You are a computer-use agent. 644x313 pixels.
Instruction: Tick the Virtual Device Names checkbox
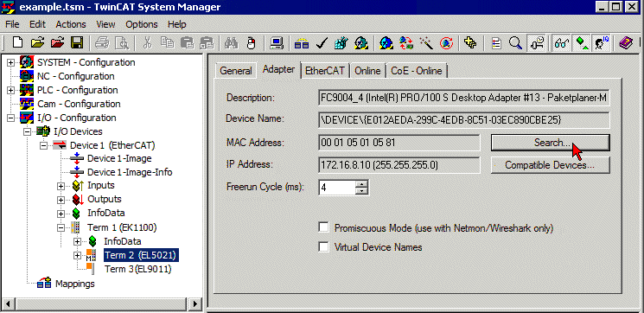click(x=324, y=247)
